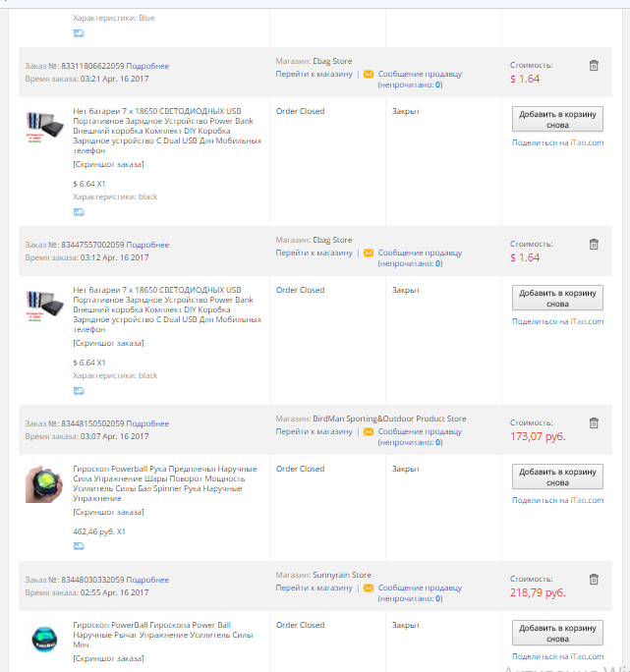630x672 pixels.
Task: Remove Sunnyrain Store order via trash icon
Action: pos(594,580)
